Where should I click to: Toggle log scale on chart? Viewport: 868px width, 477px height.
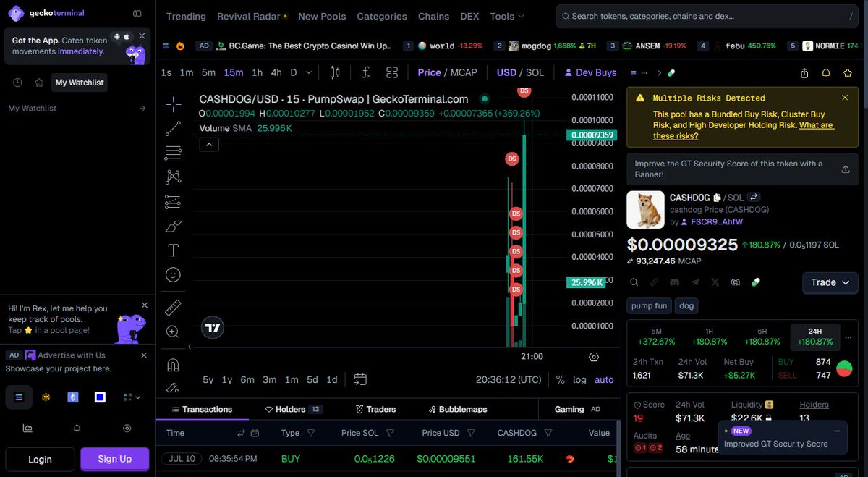[x=579, y=380]
